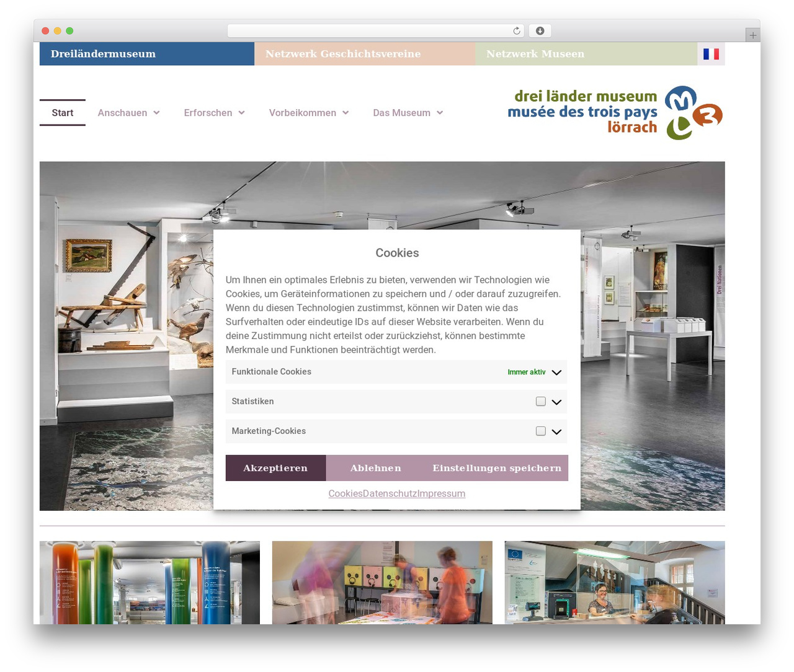This screenshot has height=672, width=794.
Task: Open the Anschauen dropdown menu
Action: tap(128, 113)
